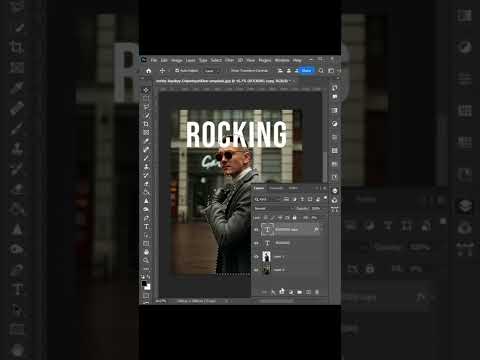Screen dimensions: 480x360
Task: Switch to the Channels tab
Action: pyautogui.click(x=276, y=188)
